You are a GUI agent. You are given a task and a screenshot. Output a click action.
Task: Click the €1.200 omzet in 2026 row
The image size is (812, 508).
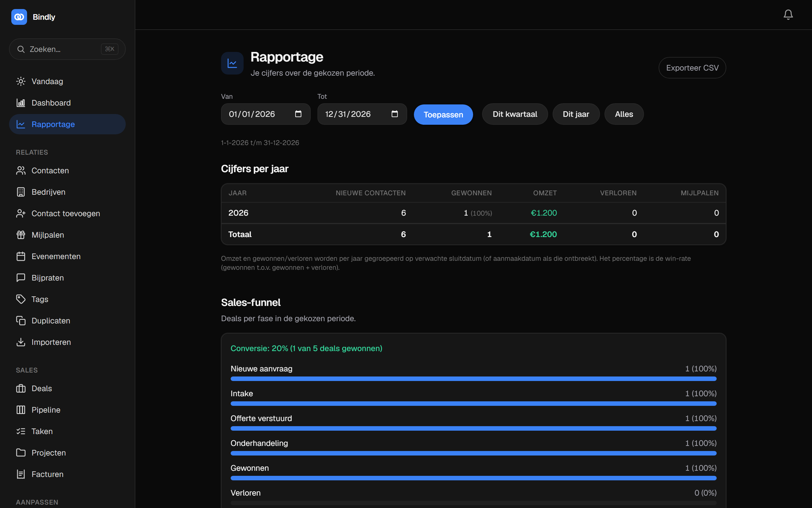tap(544, 213)
